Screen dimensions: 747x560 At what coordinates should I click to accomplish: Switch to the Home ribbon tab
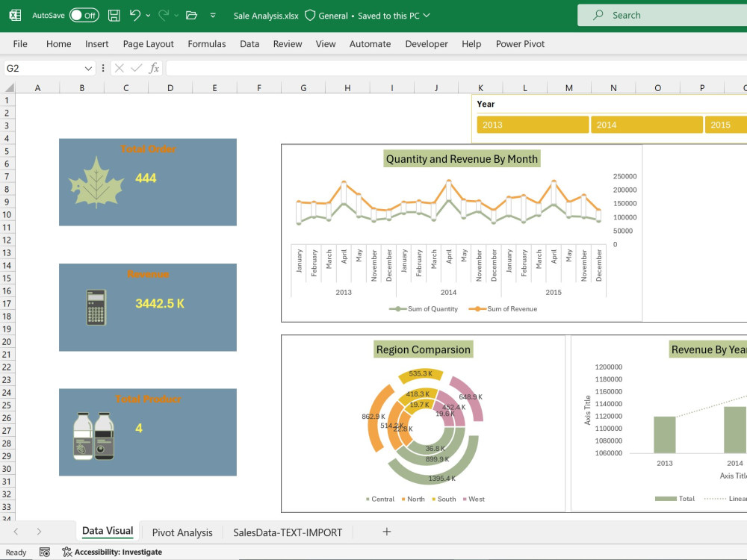(58, 44)
